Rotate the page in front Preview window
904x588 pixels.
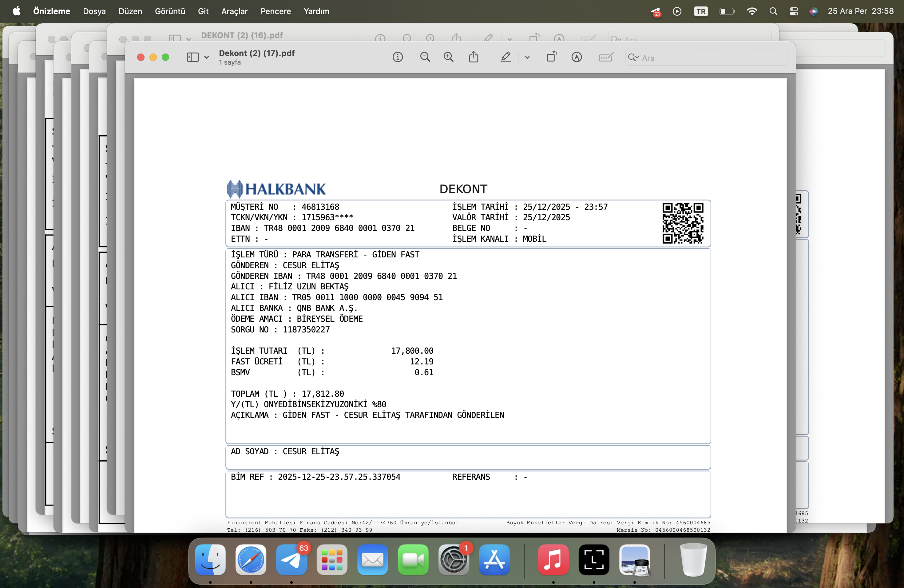tap(552, 57)
